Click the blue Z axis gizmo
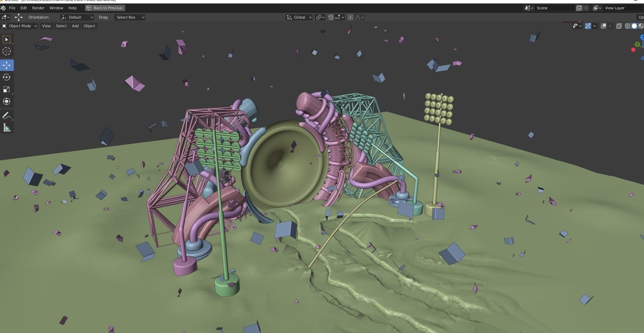The width and height of the screenshot is (644, 333). 642,37
